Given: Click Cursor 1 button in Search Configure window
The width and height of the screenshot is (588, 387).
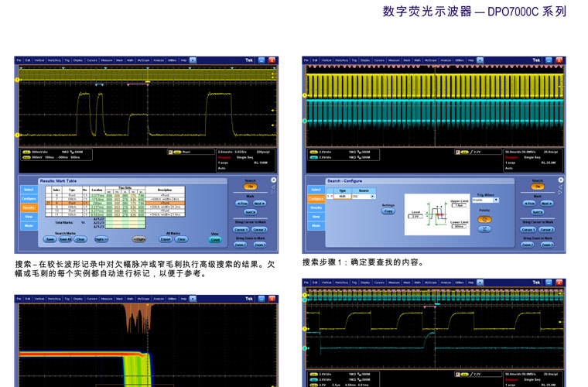Looking at the screenshot, I should coord(528,230).
